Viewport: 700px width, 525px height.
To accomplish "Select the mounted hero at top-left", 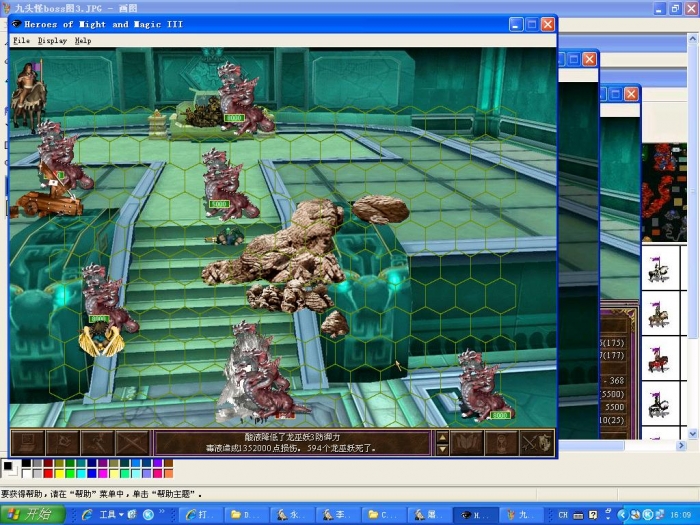I will (x=30, y=96).
